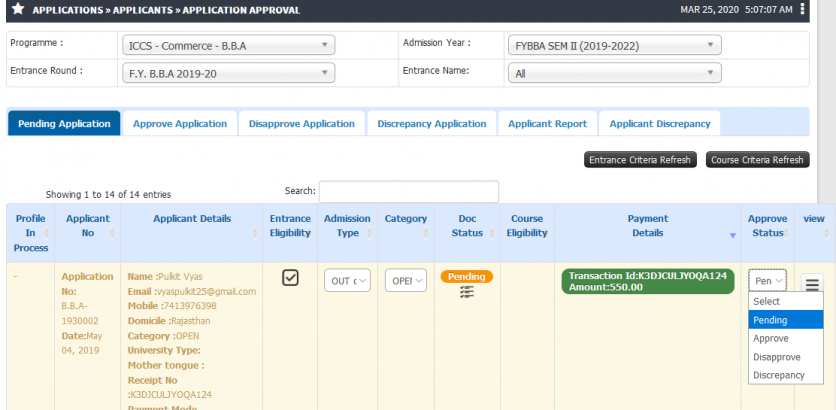
Task: Click Applications breadcrumb link
Action: pos(68,10)
